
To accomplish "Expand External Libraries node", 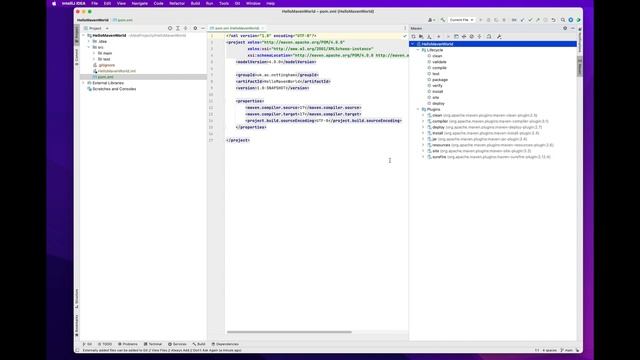I will pos(84,83).
